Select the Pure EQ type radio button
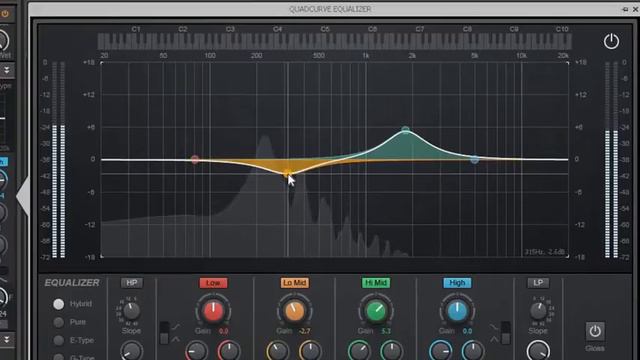This screenshot has width=640, height=360. [58, 322]
